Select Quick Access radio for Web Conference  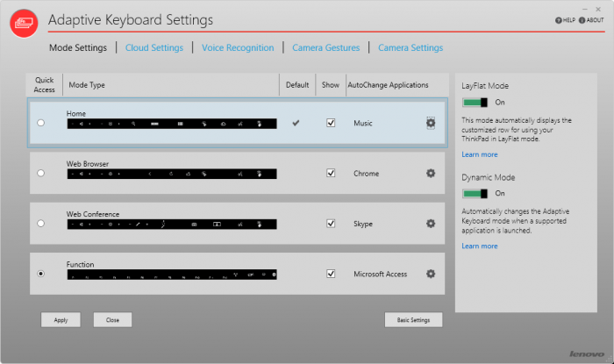[x=41, y=224]
